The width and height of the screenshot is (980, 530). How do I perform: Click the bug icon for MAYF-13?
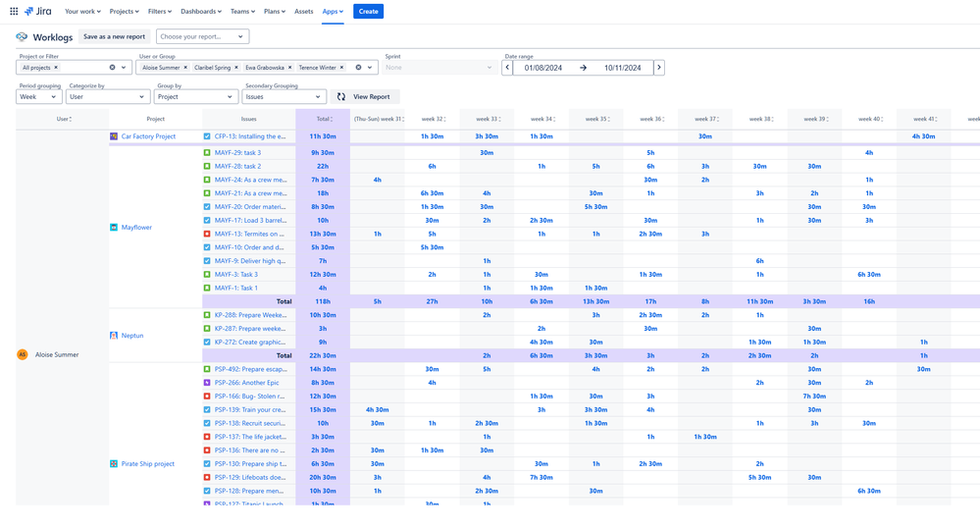[x=207, y=234]
